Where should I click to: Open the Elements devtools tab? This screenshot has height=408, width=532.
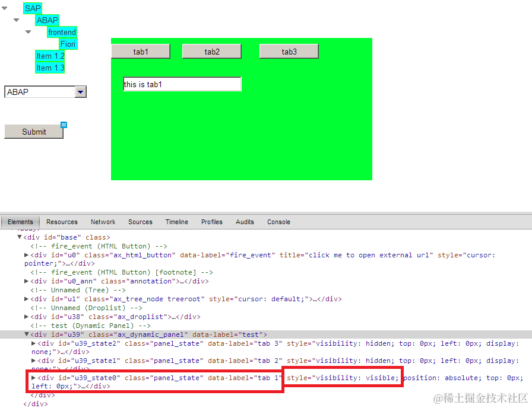(20, 222)
